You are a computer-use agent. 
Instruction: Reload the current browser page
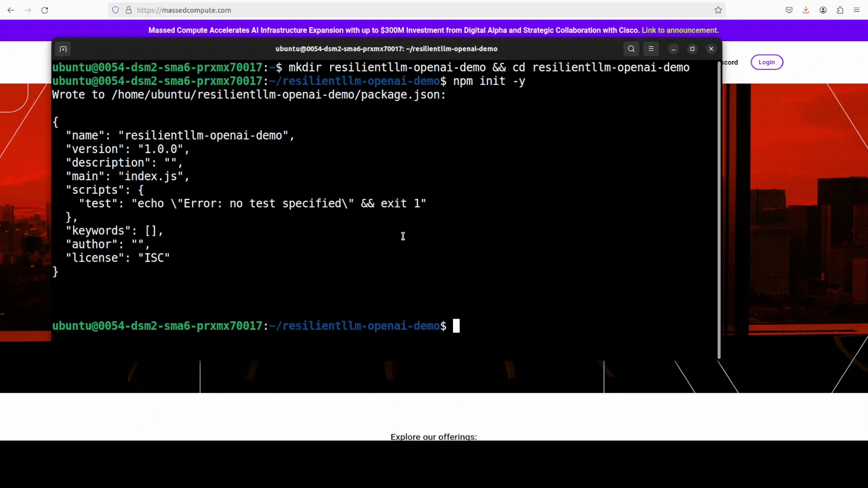point(45,10)
